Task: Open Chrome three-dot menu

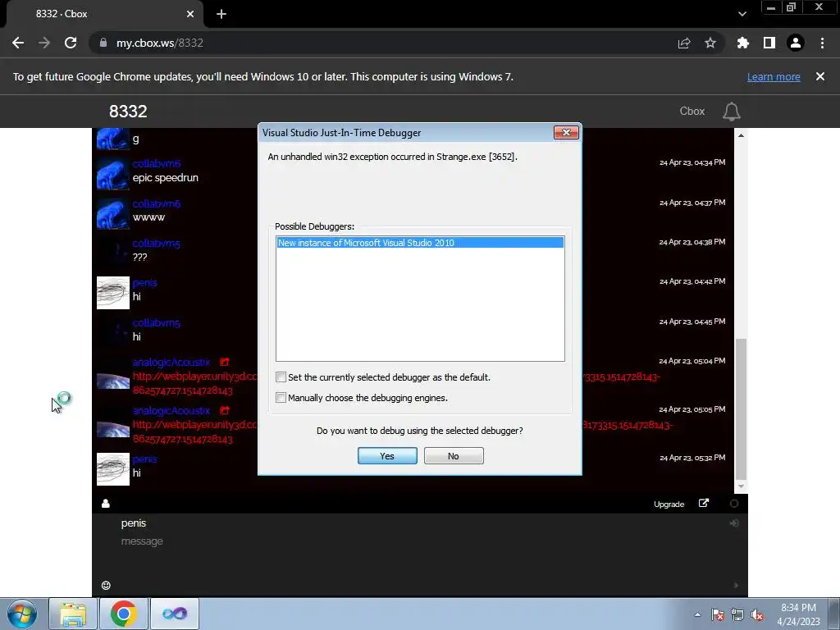Action: 822,43
